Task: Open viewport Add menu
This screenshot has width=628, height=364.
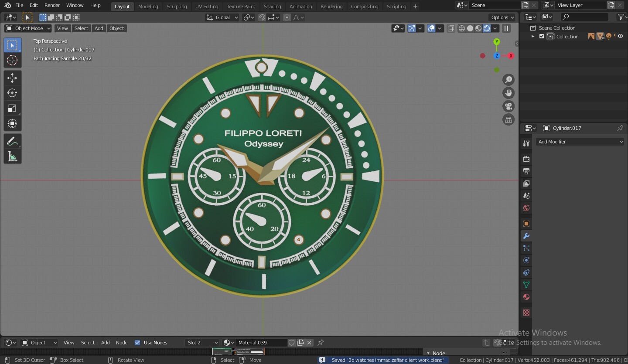Action: pyautogui.click(x=99, y=28)
